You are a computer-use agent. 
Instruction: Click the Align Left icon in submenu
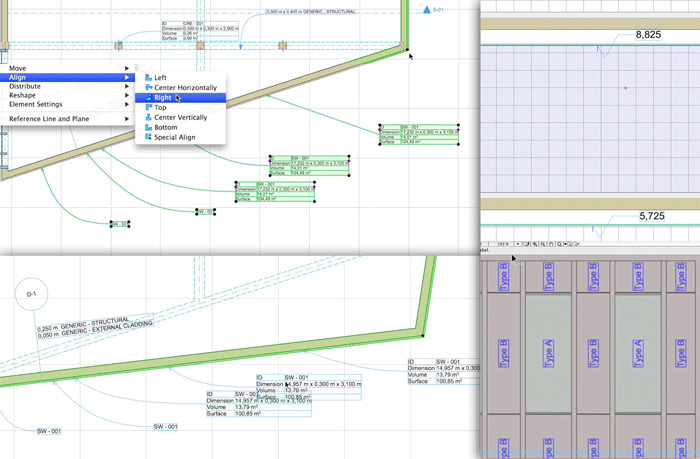click(x=148, y=77)
